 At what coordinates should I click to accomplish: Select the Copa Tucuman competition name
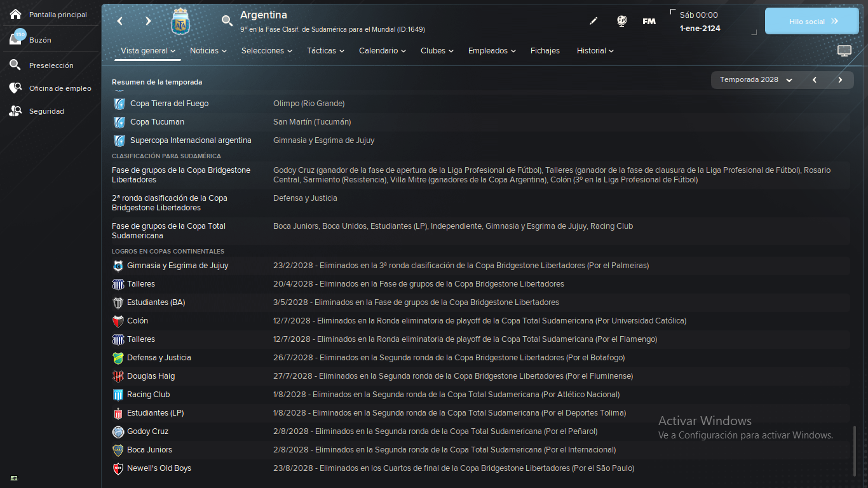point(157,122)
